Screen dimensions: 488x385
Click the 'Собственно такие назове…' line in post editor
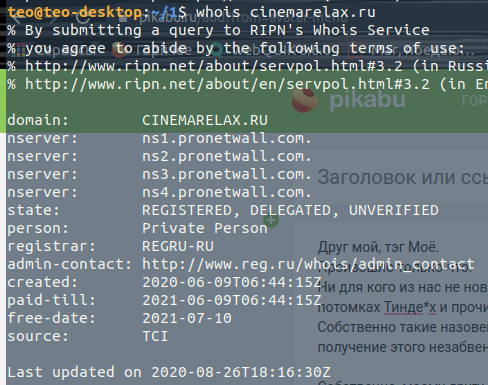[x=403, y=327]
